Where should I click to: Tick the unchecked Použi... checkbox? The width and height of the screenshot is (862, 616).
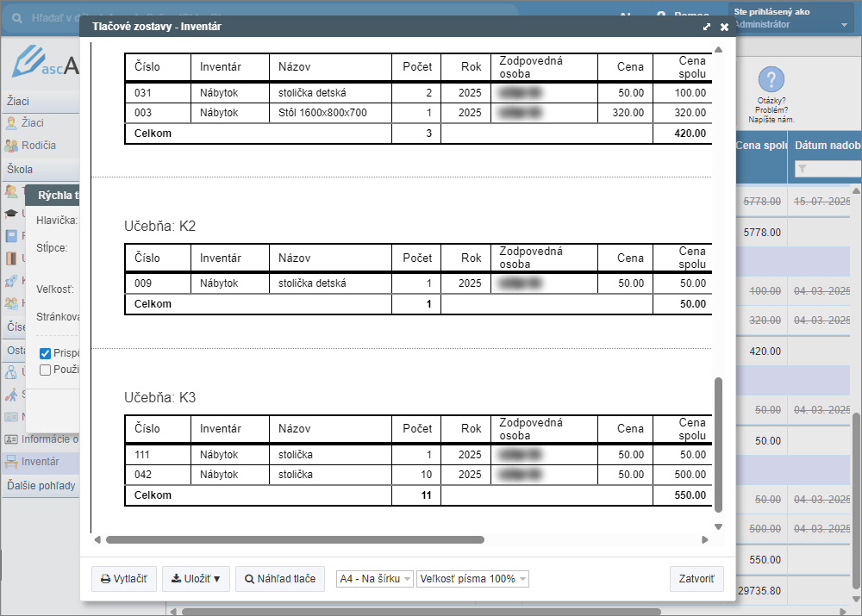pyautogui.click(x=46, y=370)
